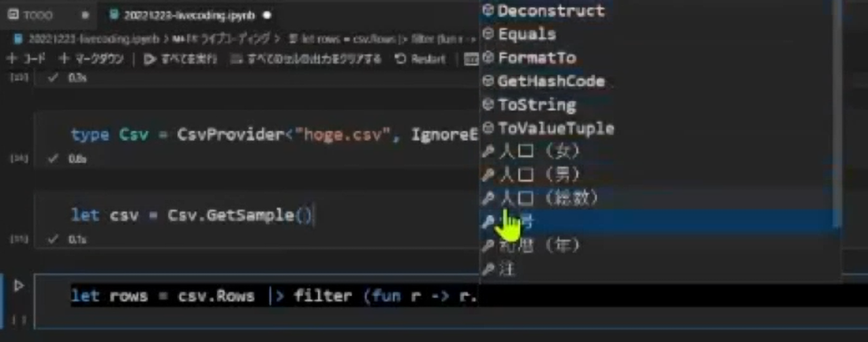Viewport: 868px width, 342px height.
Task: Place cursor after Csv.GetSample() line
Action: [x=313, y=216]
